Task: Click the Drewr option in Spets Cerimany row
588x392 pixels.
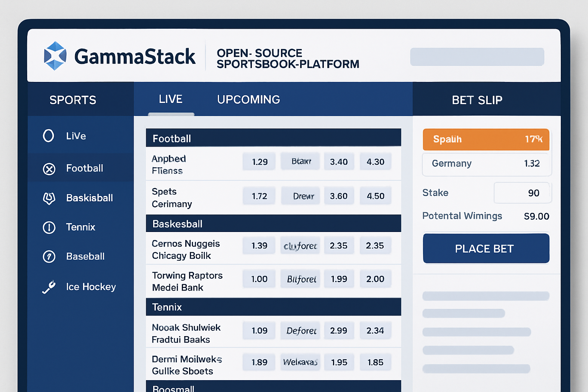Action: (x=301, y=196)
